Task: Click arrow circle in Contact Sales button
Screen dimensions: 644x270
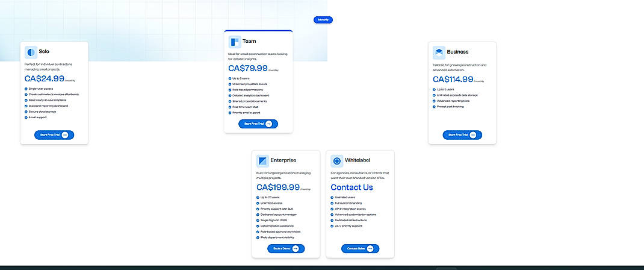Action: (x=370, y=249)
